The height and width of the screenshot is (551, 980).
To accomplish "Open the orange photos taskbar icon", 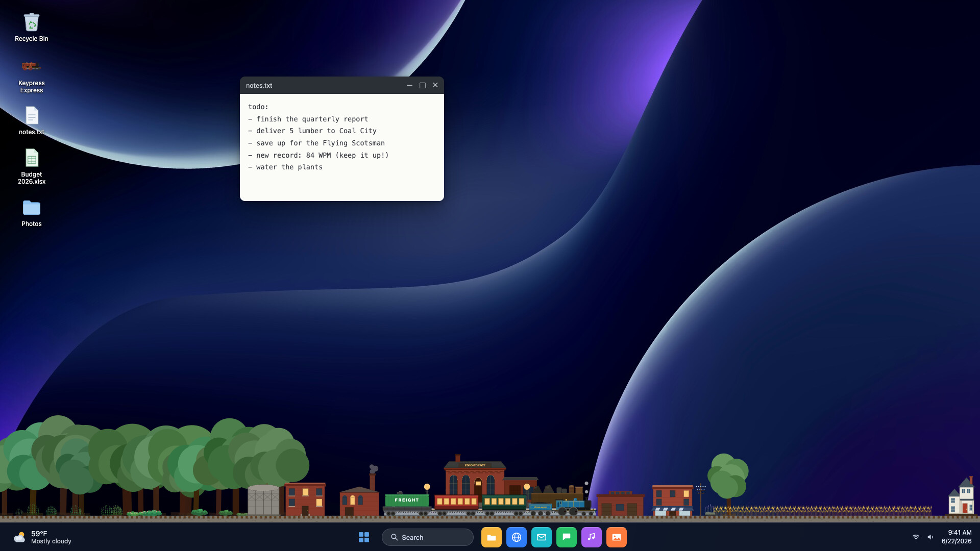I will click(x=617, y=537).
